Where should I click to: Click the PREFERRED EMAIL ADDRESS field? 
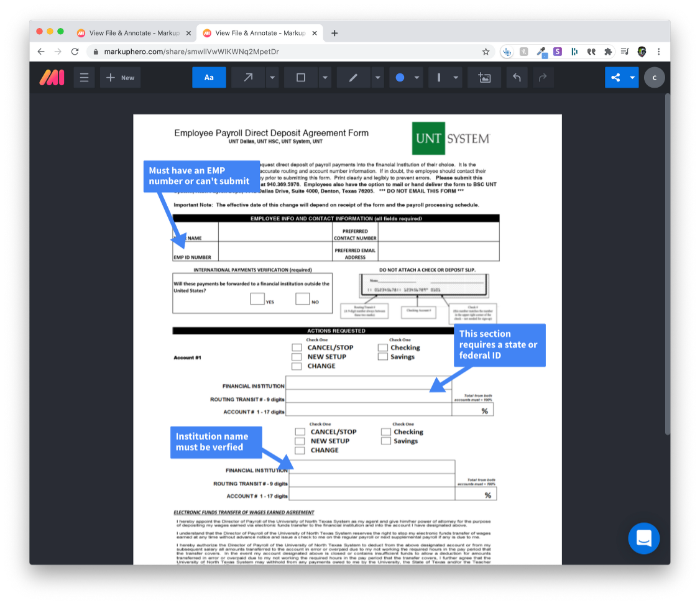coord(438,251)
